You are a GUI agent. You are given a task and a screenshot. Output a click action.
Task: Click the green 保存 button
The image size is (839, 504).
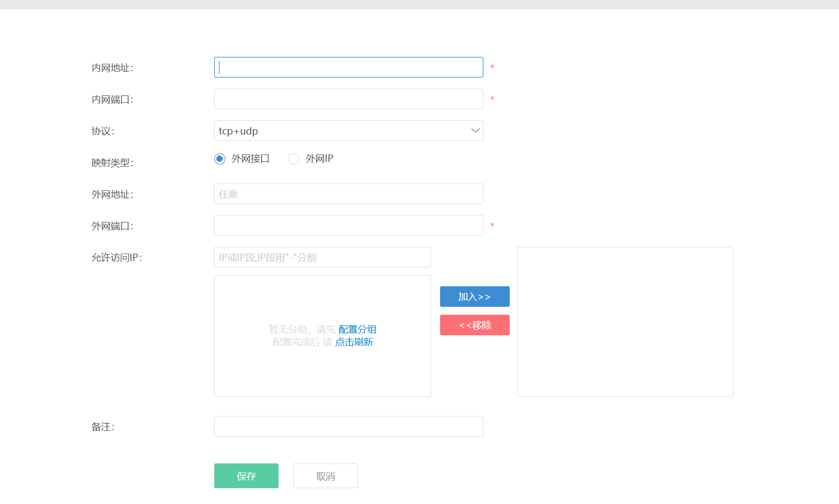(246, 476)
